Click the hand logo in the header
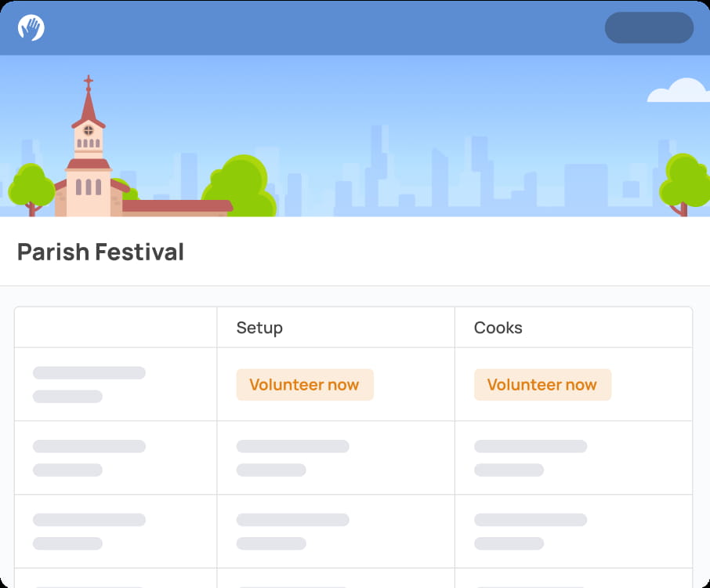This screenshot has height=588, width=710. (31, 27)
